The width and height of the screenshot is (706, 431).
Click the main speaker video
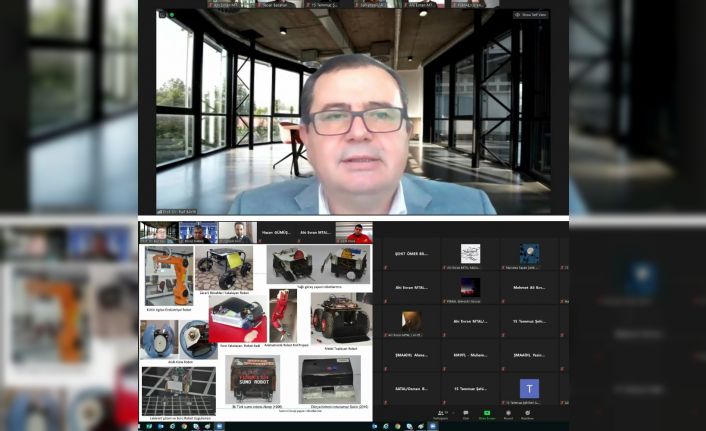[x=353, y=111]
